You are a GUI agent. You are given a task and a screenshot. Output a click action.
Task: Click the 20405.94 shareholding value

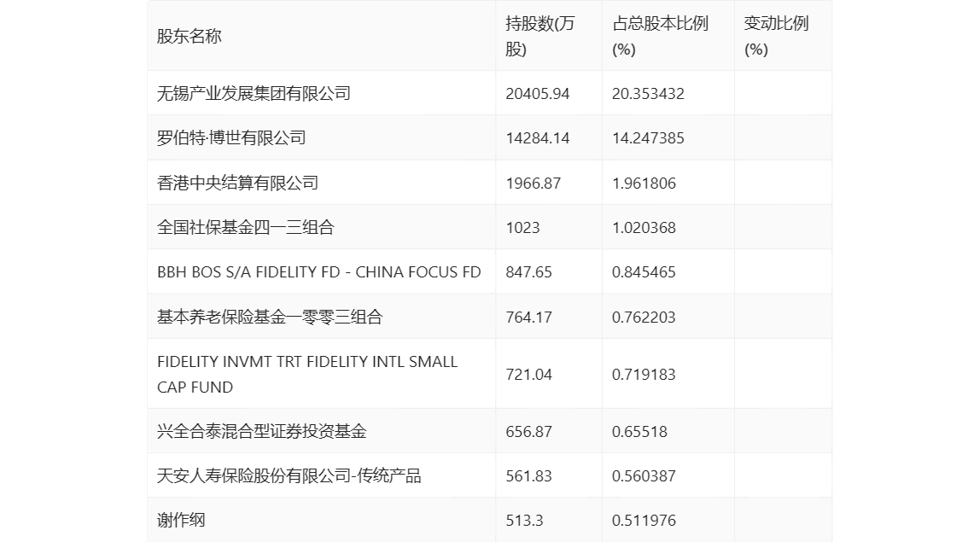(537, 93)
